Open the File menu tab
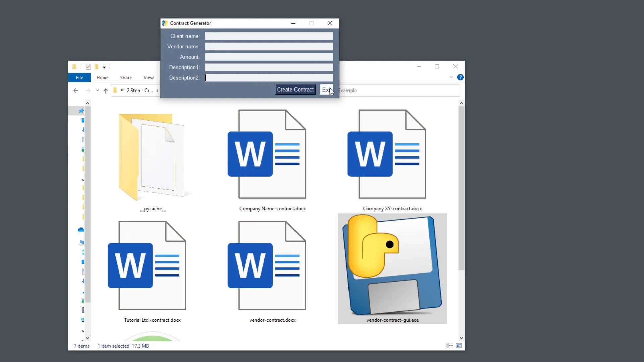644x362 pixels. 79,77
